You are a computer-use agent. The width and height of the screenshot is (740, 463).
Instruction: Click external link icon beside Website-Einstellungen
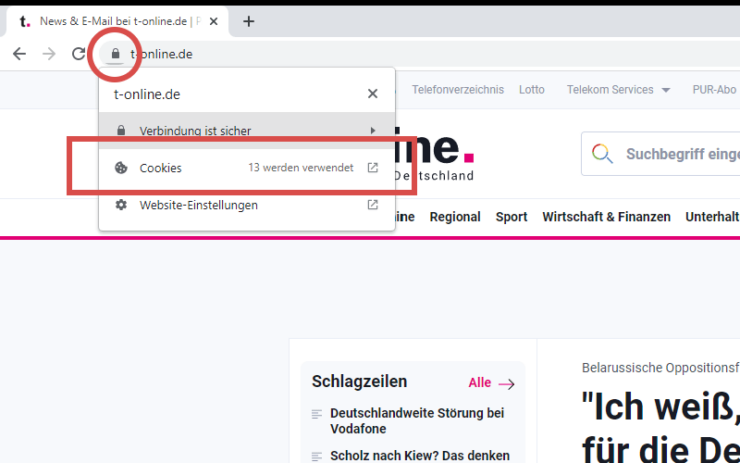372,205
